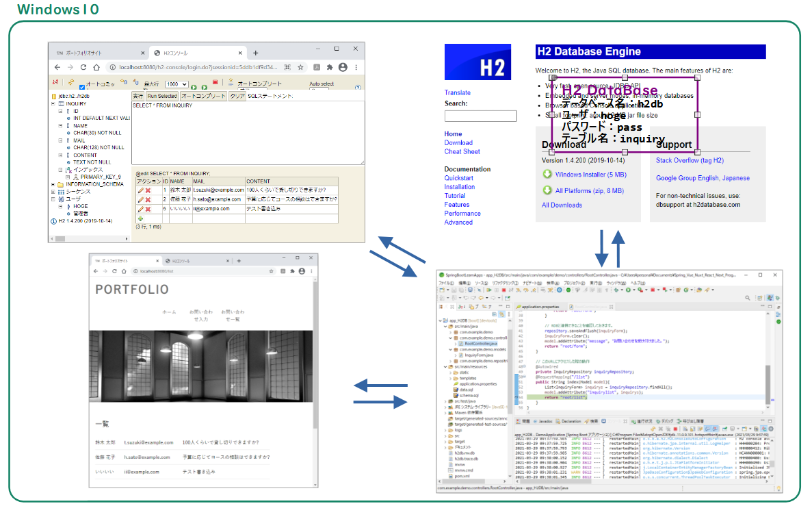Image resolution: width=812 pixels, height=506 pixels.
Task: Click the red delete icon for row 1
Action: point(148,190)
